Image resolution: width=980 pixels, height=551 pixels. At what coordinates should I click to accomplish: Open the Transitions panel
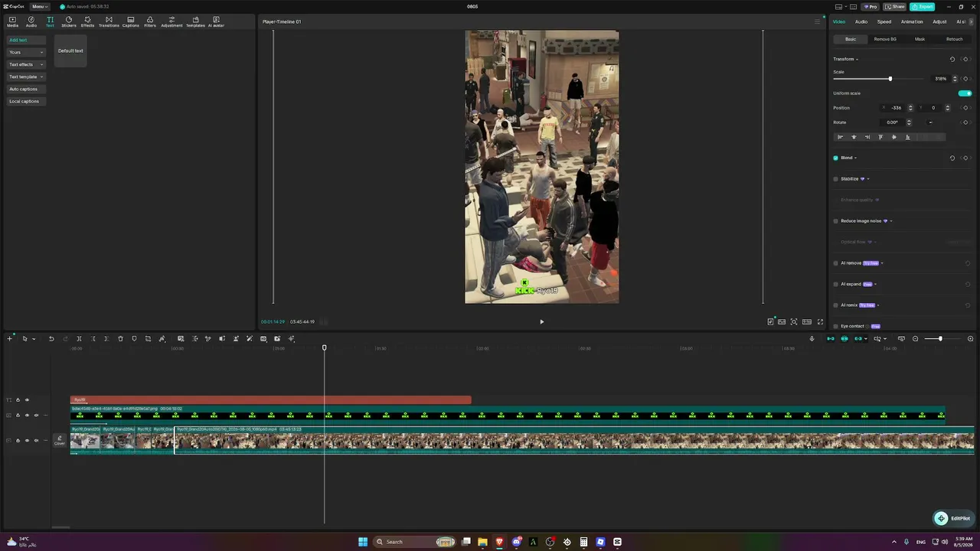[x=109, y=21]
